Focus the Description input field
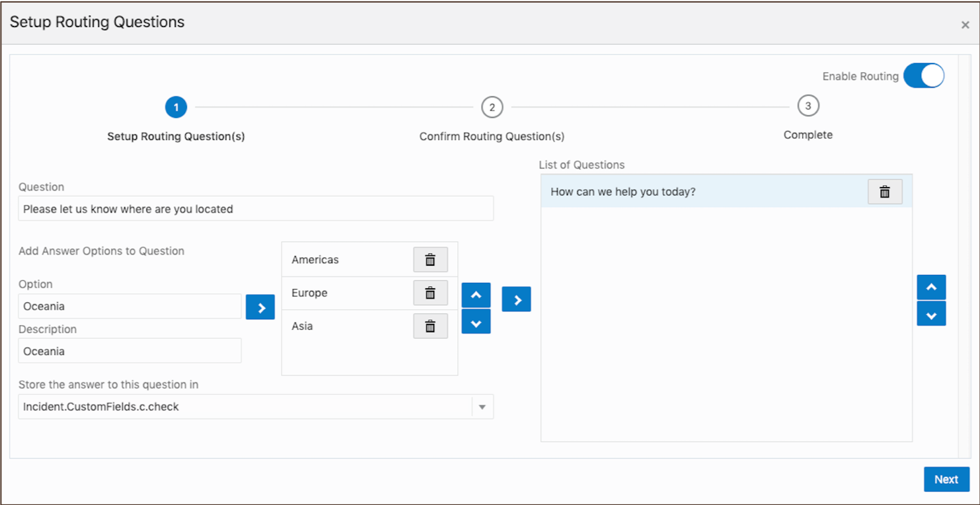 (130, 351)
